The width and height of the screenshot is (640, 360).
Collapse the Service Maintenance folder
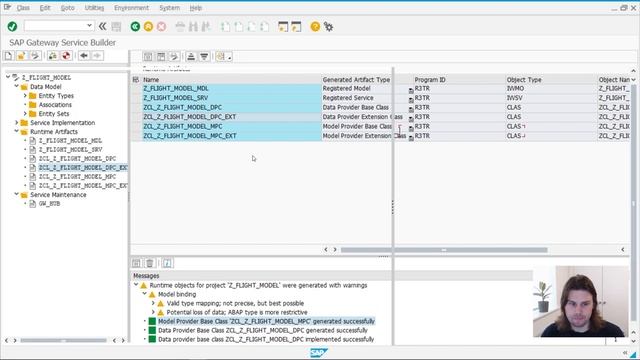click(16, 194)
